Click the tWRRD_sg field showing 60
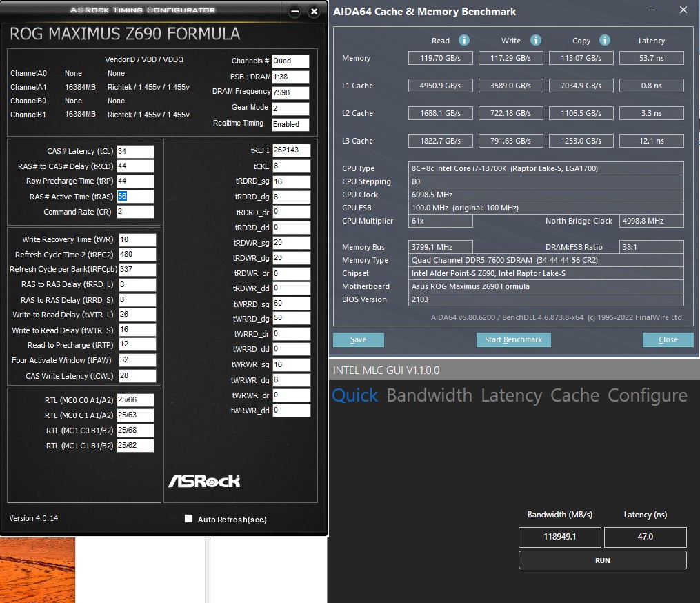Image resolution: width=700 pixels, height=603 pixels. point(291,304)
